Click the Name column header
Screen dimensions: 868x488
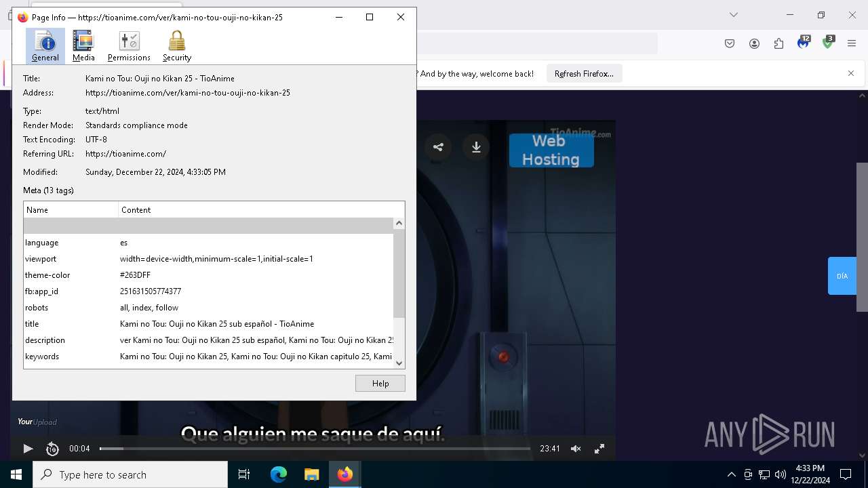71,210
